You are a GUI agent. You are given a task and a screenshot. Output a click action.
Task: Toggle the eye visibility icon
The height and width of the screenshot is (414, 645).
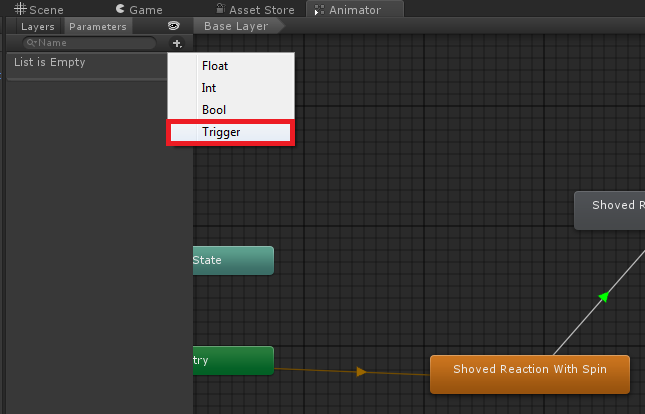click(174, 26)
